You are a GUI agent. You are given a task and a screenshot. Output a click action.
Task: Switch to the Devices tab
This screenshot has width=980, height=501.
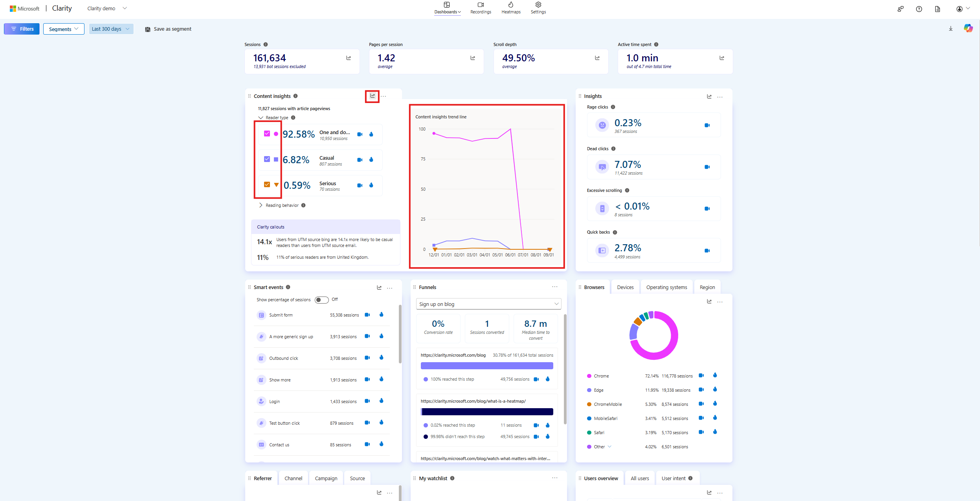tap(625, 287)
